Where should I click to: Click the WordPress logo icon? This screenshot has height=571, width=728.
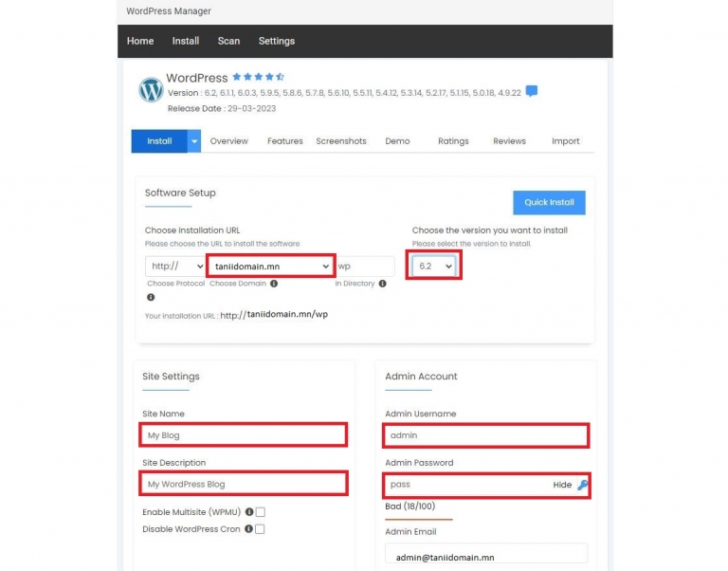tap(151, 90)
